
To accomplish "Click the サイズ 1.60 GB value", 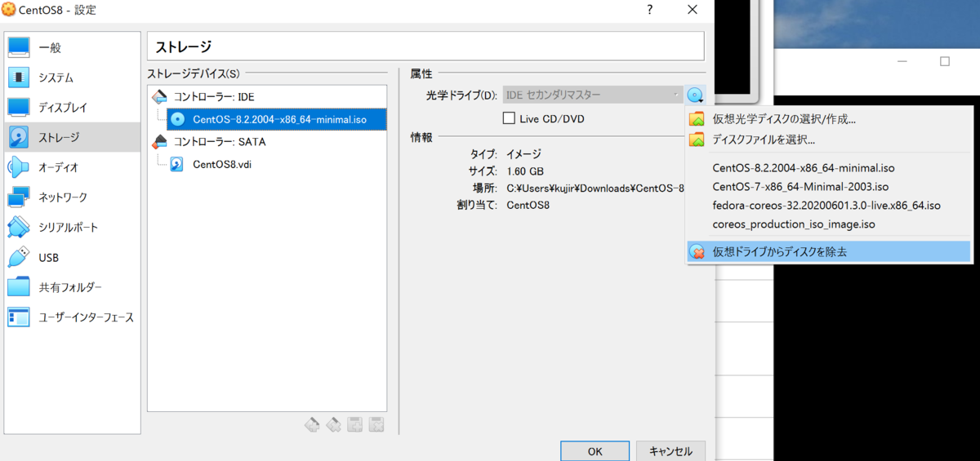I will point(525,171).
